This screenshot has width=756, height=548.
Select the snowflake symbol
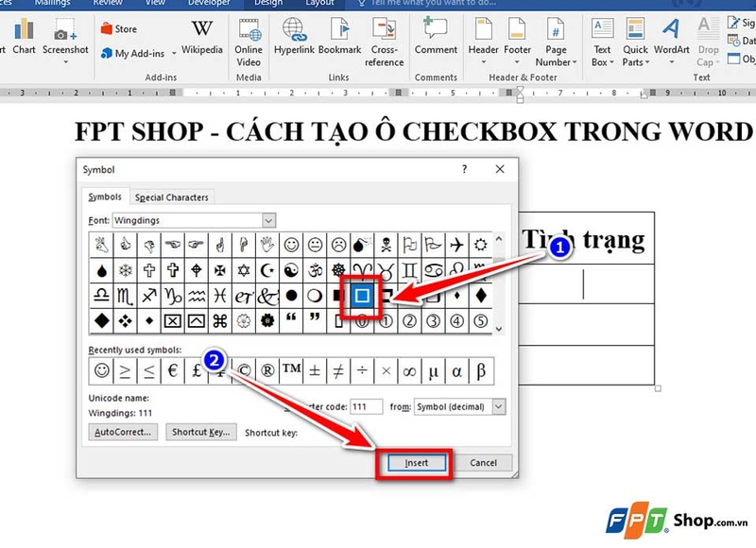(126, 270)
